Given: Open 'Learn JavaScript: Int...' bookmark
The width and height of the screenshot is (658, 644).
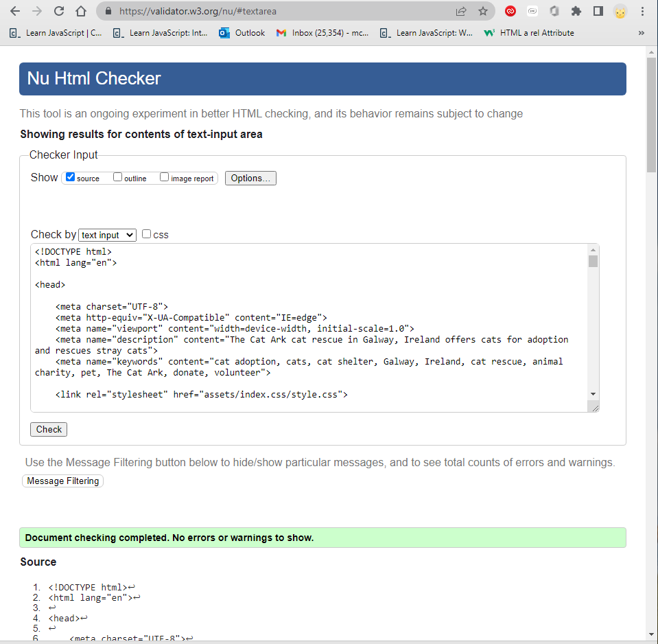Looking at the screenshot, I should coord(161,33).
